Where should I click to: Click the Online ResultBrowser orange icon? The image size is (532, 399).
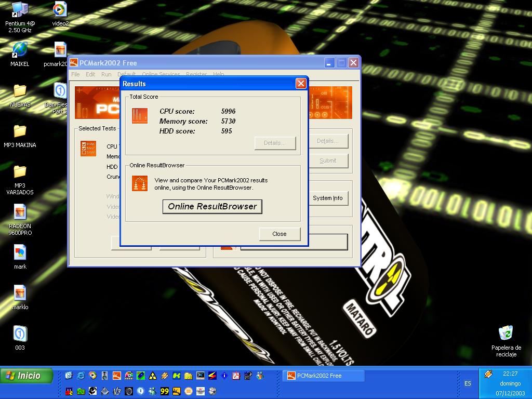click(x=140, y=183)
